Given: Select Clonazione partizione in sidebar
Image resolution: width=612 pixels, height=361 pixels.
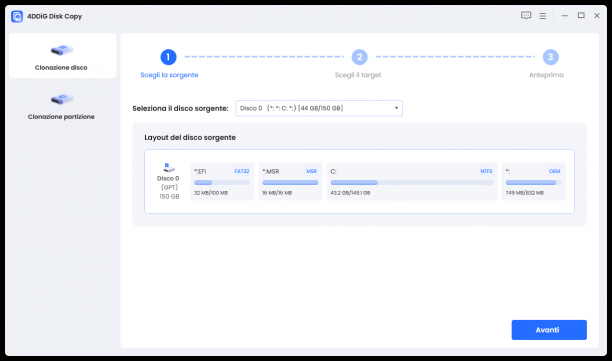Looking at the screenshot, I should (x=61, y=106).
